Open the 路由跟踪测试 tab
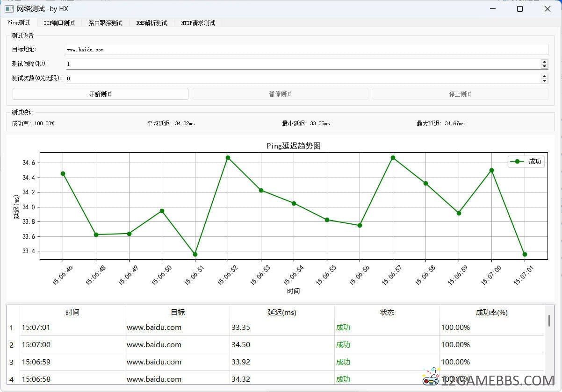The width and height of the screenshot is (562, 392). pos(105,23)
